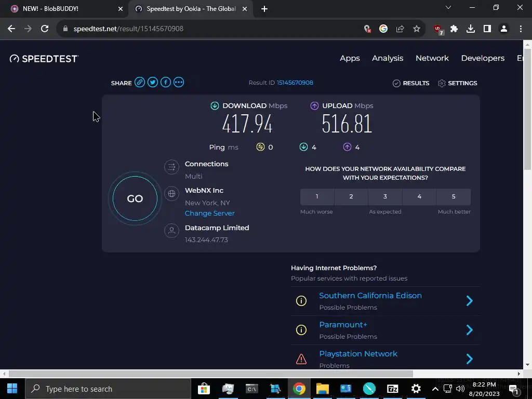Click the horizontal page scrollbar
Image resolution: width=532 pixels, height=399 pixels.
pyautogui.click(x=210, y=374)
